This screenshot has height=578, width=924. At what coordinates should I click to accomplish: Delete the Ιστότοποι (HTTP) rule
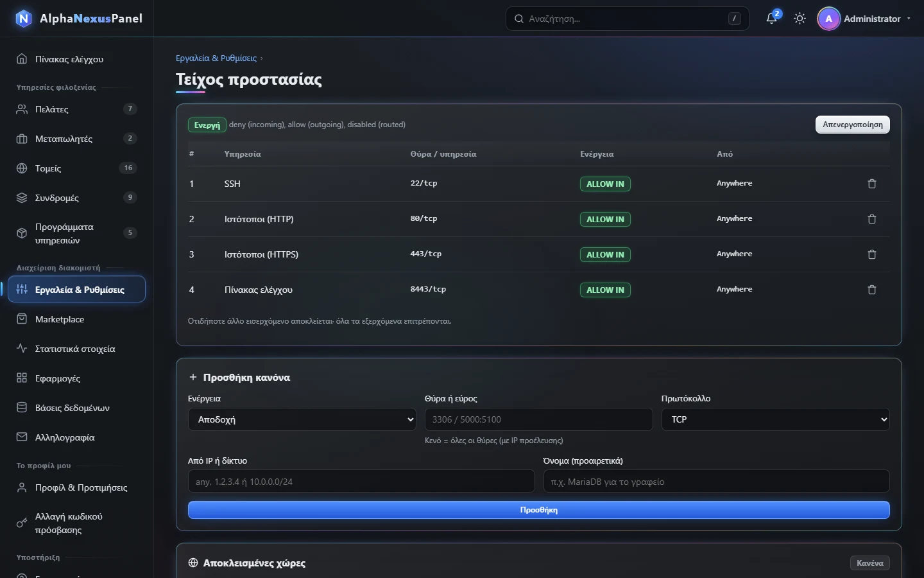(x=872, y=219)
